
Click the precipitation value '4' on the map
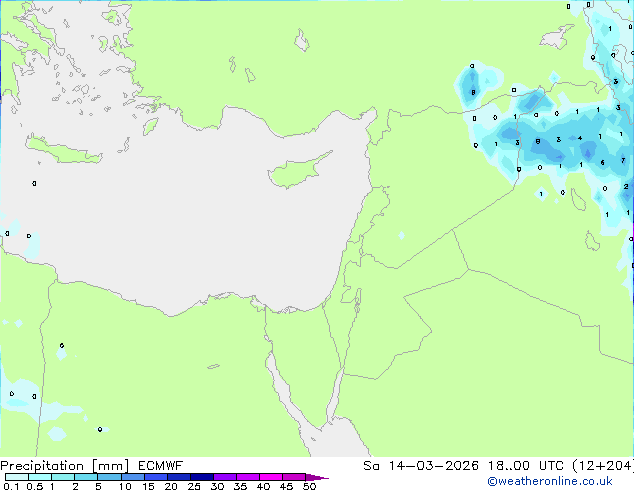pos(580,138)
